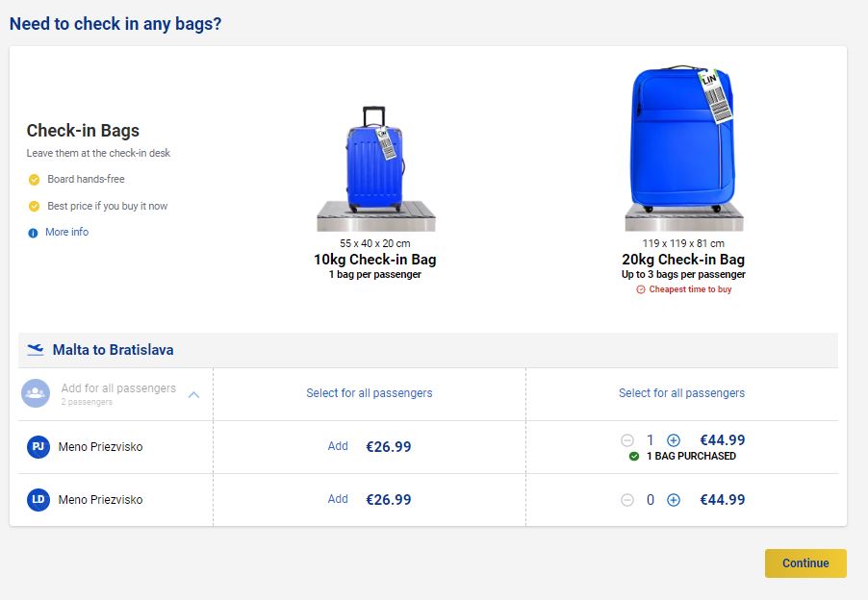Click the green 1 Bag Purchased checkmark

click(634, 457)
